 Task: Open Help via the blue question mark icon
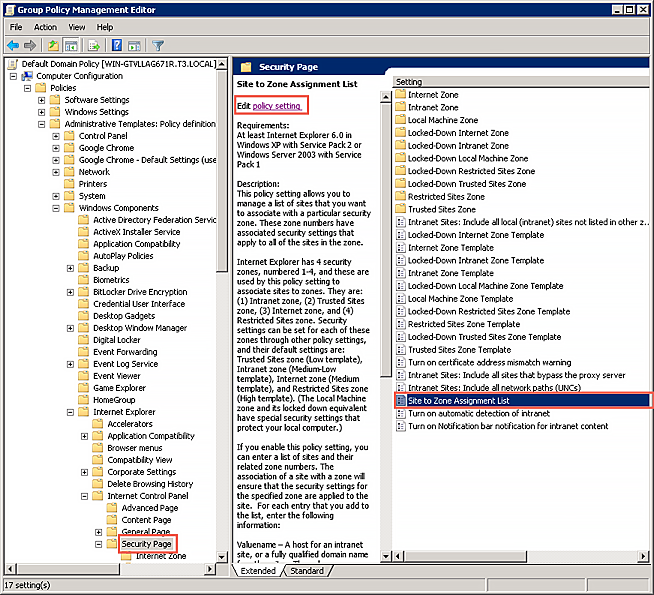coord(117,45)
